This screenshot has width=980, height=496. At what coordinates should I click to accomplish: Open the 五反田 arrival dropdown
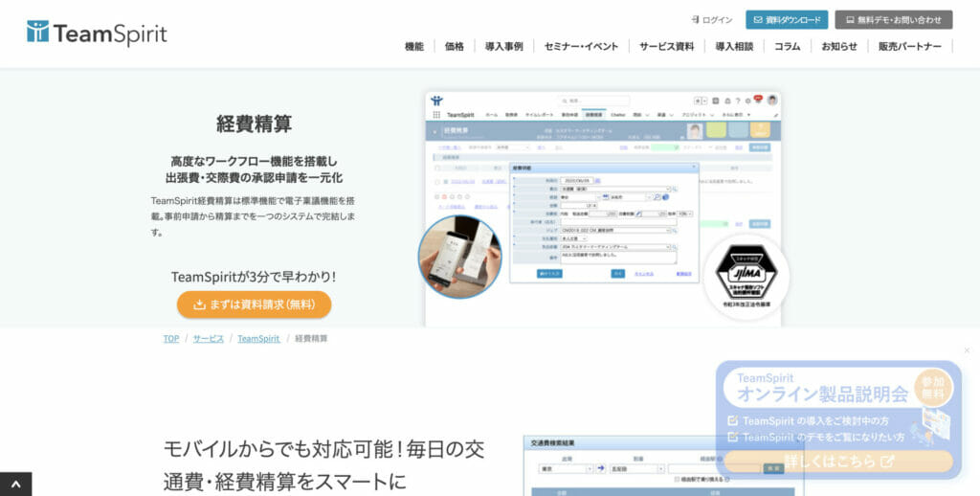(637, 468)
